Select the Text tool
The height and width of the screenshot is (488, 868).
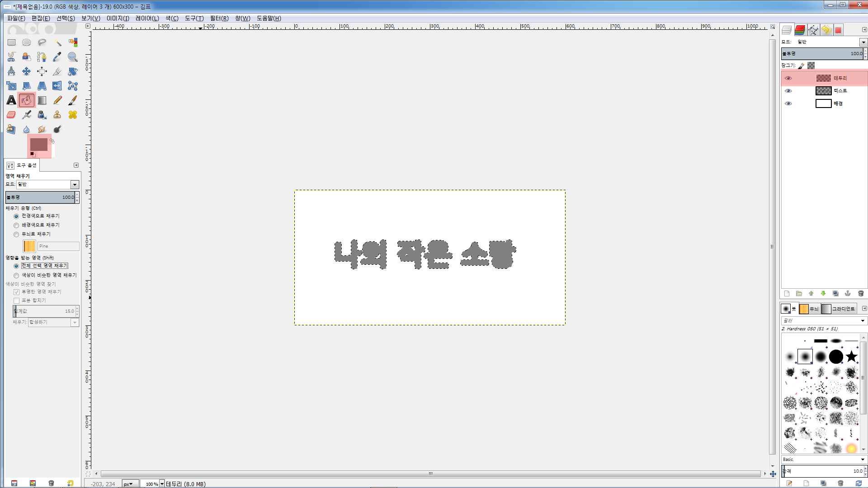[x=11, y=100]
